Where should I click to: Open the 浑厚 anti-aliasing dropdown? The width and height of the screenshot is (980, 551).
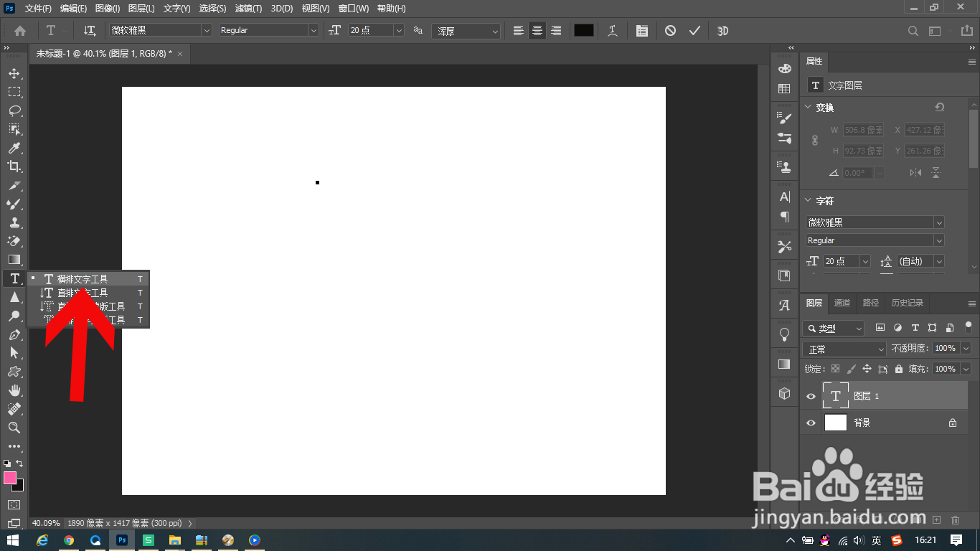click(466, 31)
